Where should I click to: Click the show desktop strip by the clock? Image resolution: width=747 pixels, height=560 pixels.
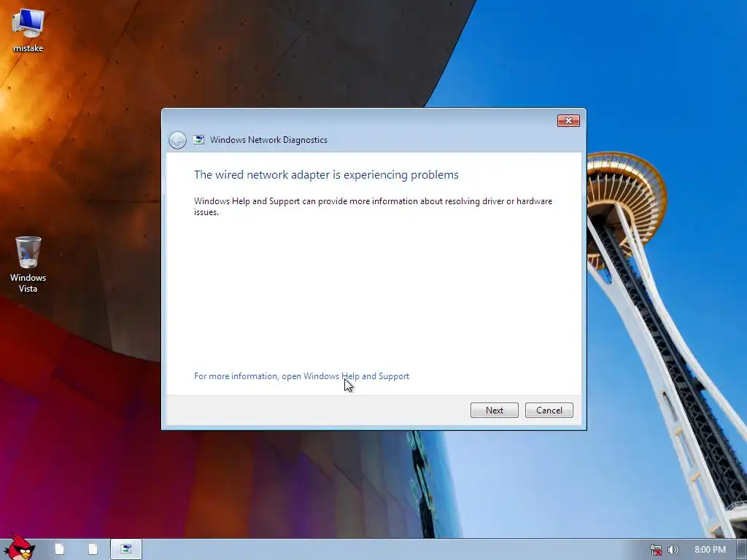(742, 550)
